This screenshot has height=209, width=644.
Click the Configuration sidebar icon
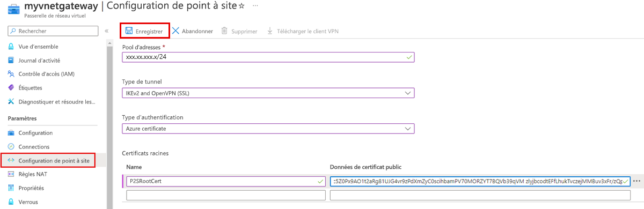coord(11,133)
